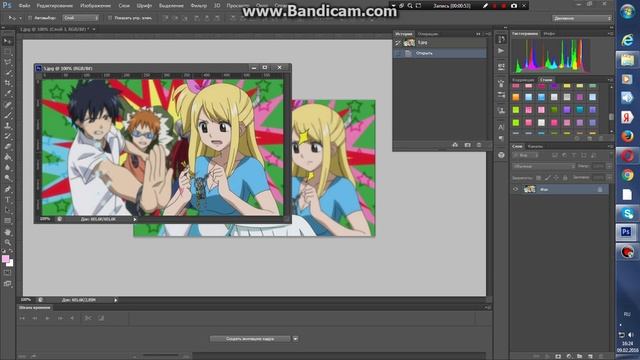This screenshot has width=640, height=360.
Task: Enable Автовыбор checkbox
Action: pos(30,18)
